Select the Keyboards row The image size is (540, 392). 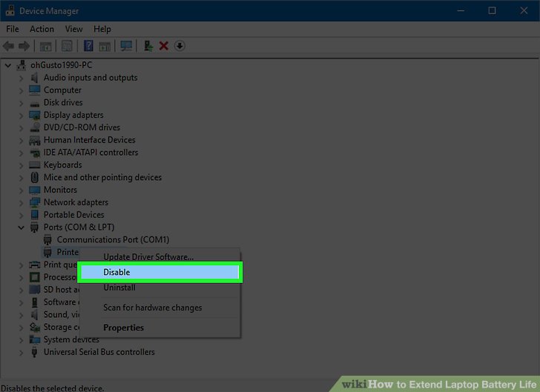point(62,165)
